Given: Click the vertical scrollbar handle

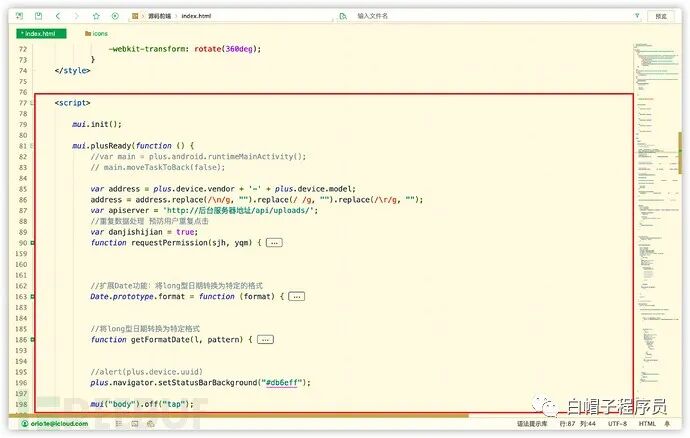Looking at the screenshot, I should (681, 153).
